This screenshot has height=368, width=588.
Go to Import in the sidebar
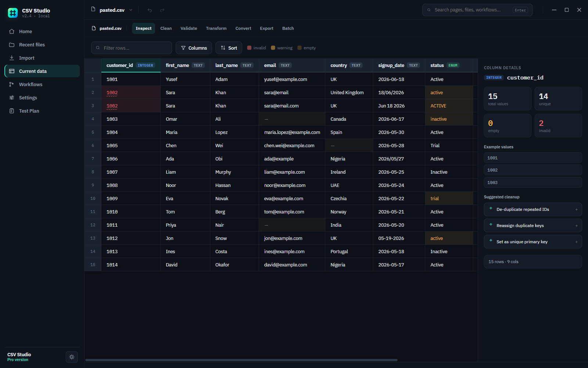[42, 58]
